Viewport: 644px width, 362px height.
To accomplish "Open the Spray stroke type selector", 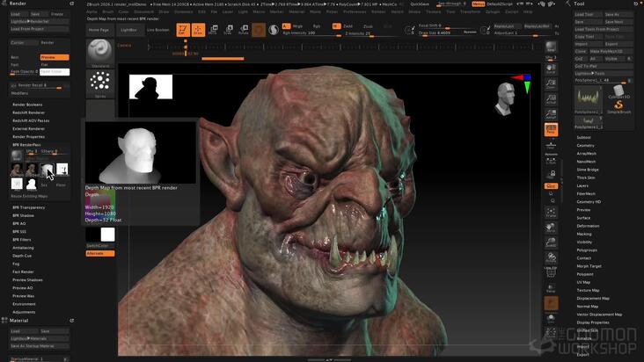I will click(99, 83).
